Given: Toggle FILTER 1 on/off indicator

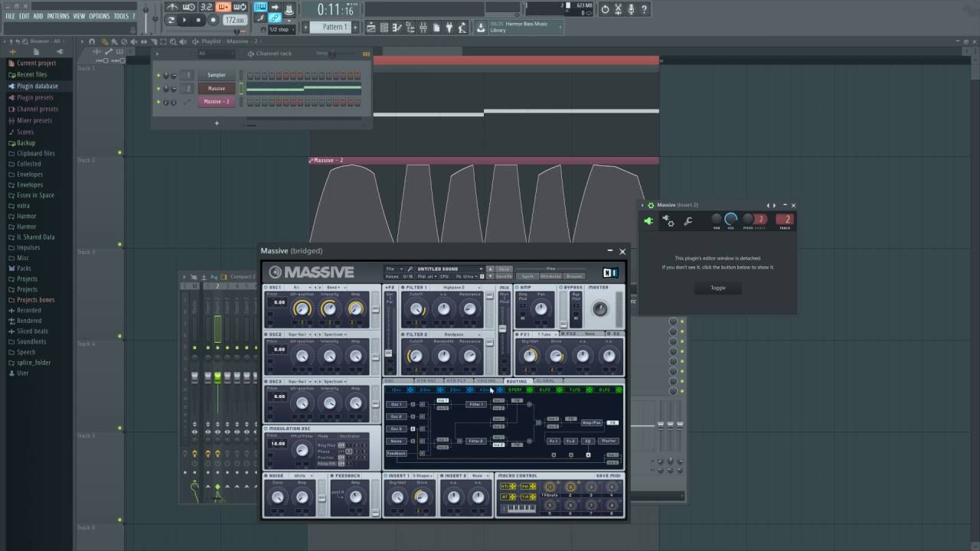Looking at the screenshot, I should coord(403,288).
